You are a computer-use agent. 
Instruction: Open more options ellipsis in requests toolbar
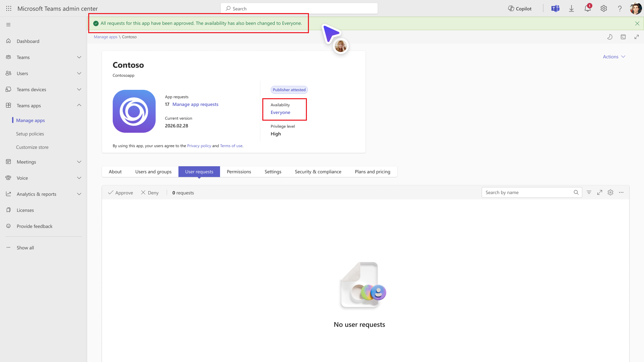pos(621,192)
